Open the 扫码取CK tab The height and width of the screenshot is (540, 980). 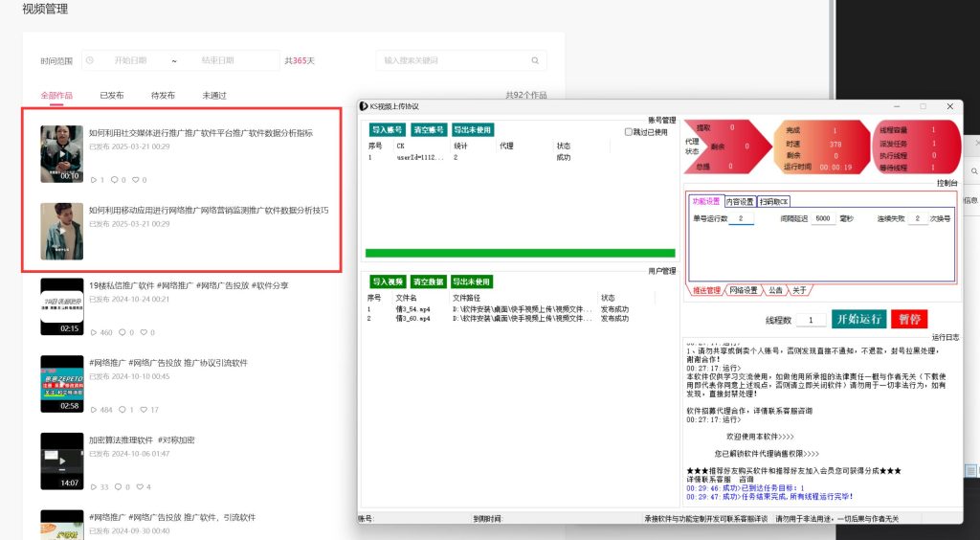pos(773,202)
